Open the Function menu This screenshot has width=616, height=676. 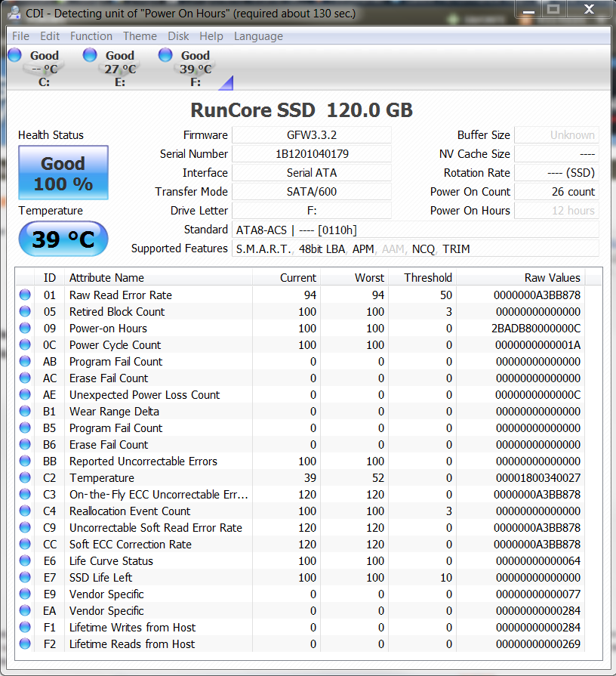[x=91, y=36]
